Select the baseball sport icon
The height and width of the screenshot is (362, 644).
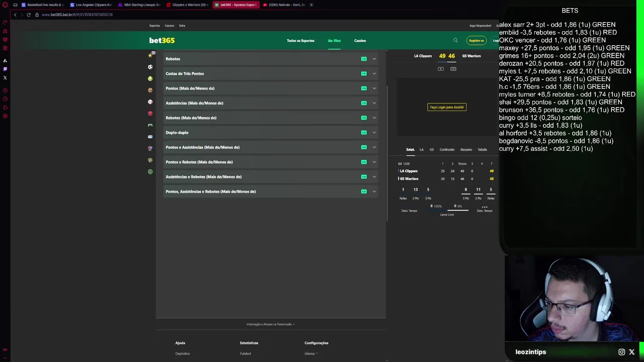pos(150,102)
